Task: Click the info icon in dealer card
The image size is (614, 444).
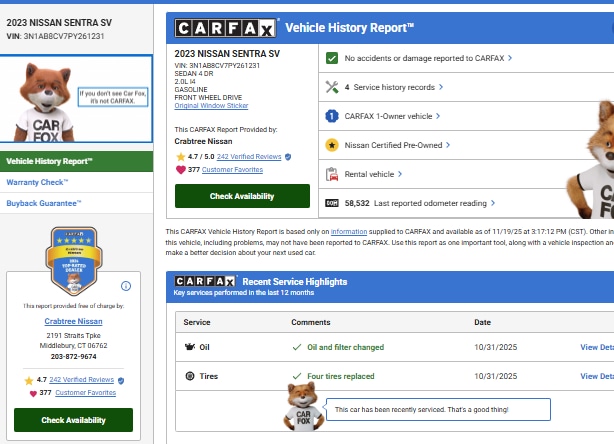Action: (x=126, y=286)
